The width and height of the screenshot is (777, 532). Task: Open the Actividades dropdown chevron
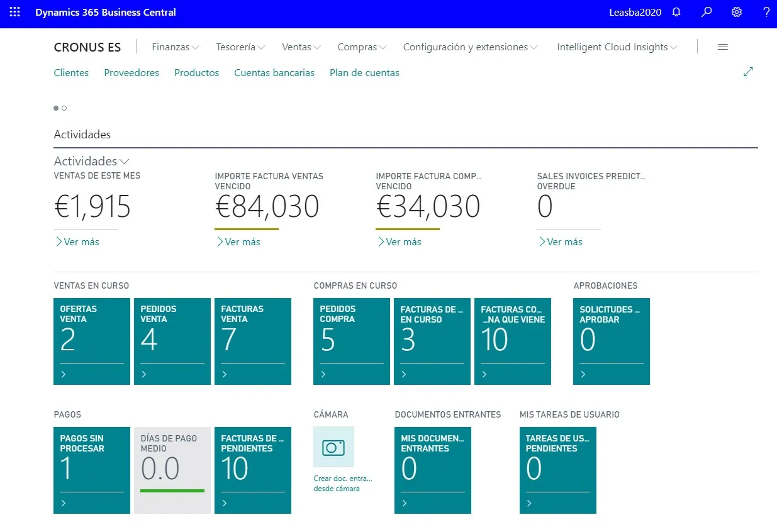(124, 162)
